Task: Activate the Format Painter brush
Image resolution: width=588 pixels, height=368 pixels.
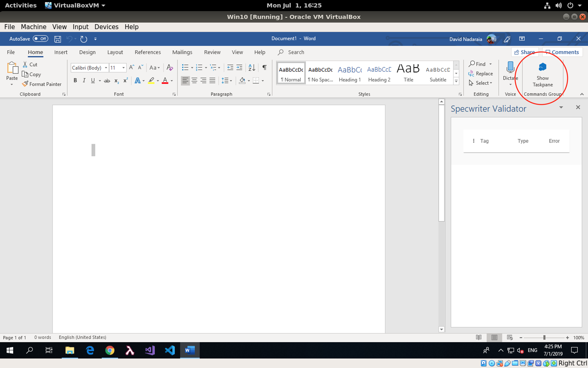Action: tap(42, 84)
